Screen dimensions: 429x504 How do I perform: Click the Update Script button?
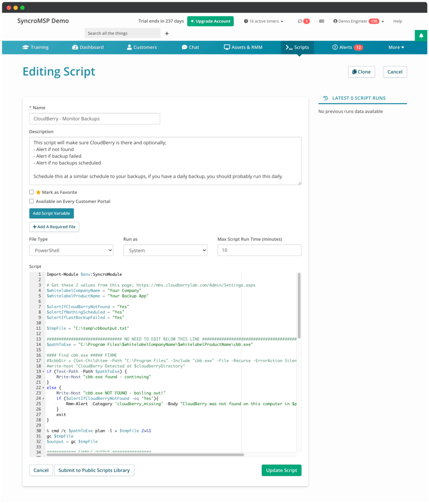282,470
